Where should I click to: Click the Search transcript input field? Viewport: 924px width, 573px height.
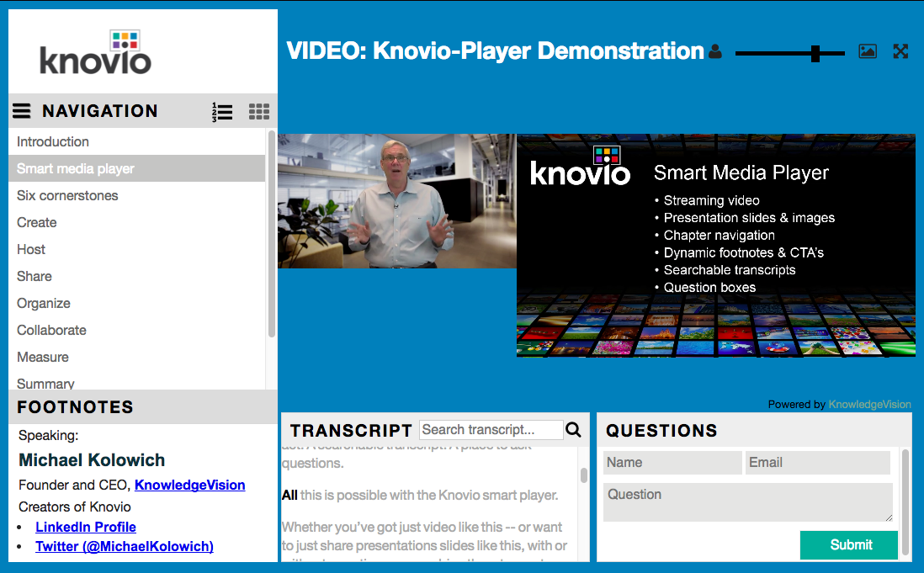491,430
